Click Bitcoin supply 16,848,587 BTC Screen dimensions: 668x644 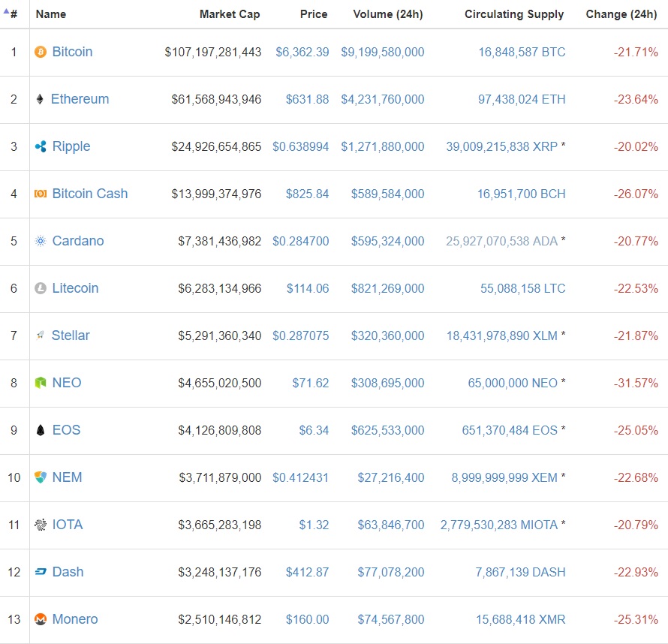(x=522, y=53)
